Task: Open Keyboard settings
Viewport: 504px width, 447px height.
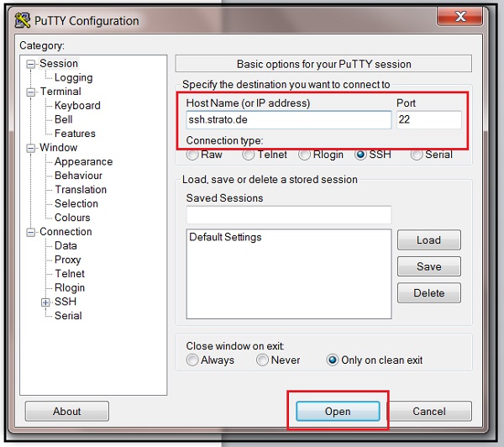Action: coord(77,106)
